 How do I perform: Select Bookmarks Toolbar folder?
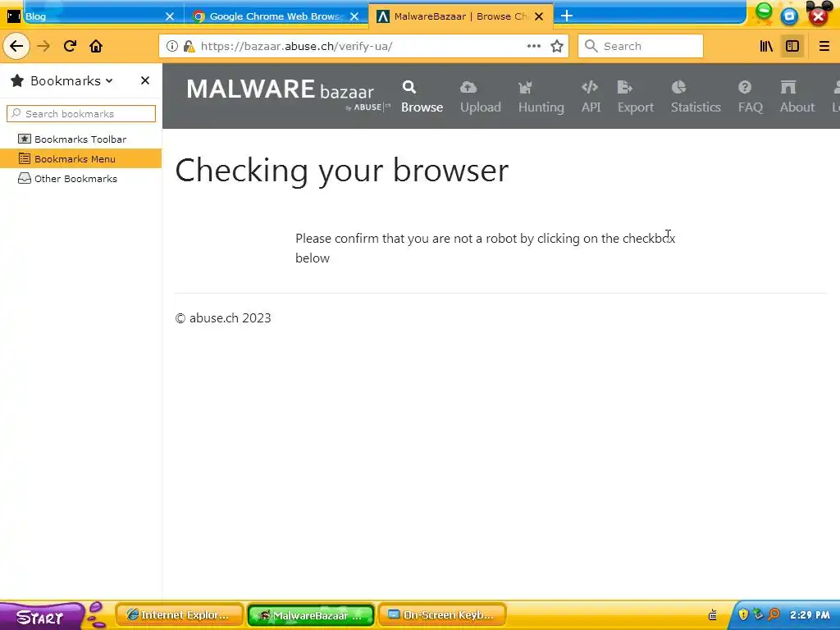pyautogui.click(x=80, y=139)
